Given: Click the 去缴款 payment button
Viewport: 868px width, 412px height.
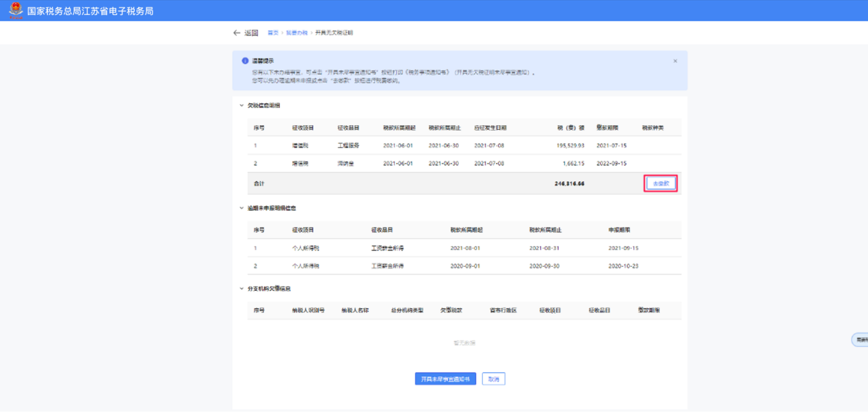Looking at the screenshot, I should (661, 183).
